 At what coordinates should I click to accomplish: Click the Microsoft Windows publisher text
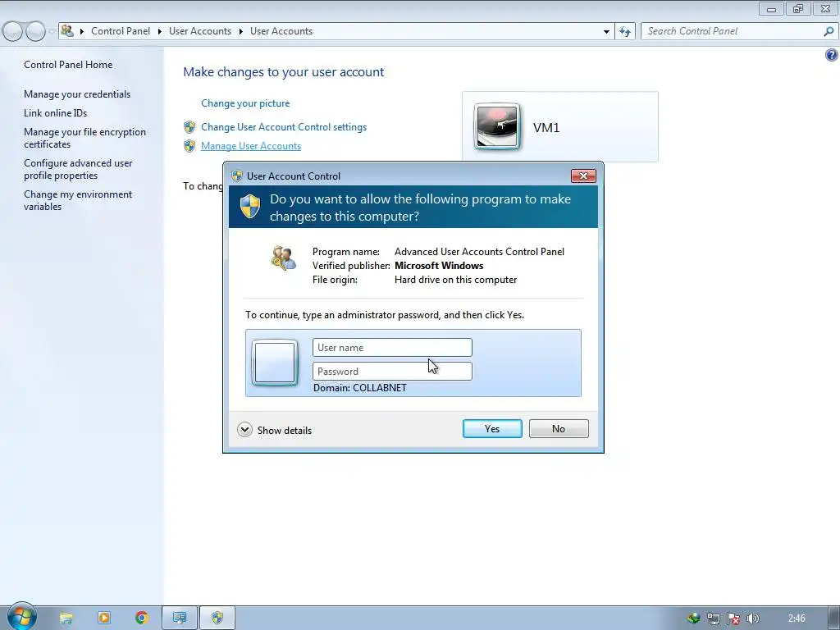tap(439, 266)
